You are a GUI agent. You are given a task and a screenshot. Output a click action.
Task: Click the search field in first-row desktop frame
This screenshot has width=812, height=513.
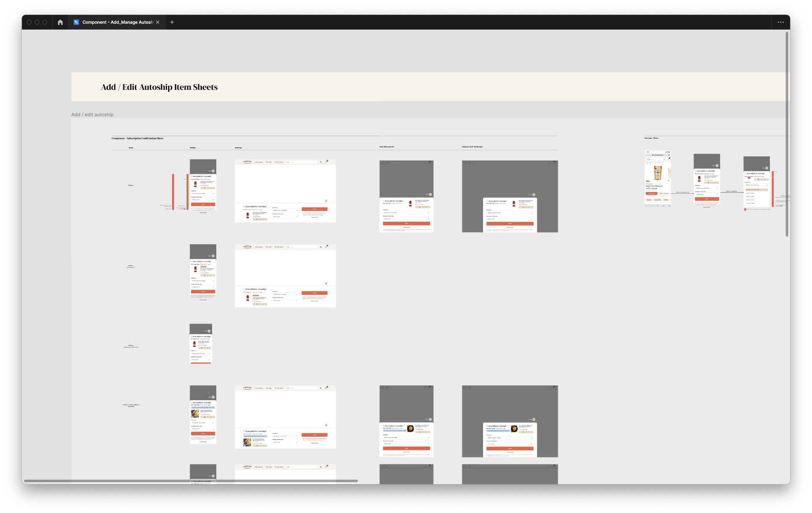(302, 162)
